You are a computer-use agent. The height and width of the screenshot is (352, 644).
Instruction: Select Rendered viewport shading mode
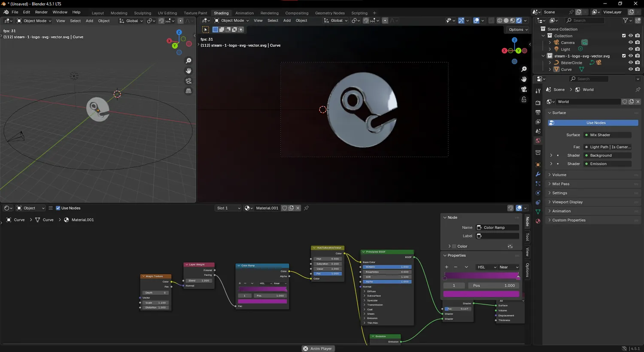click(x=519, y=21)
